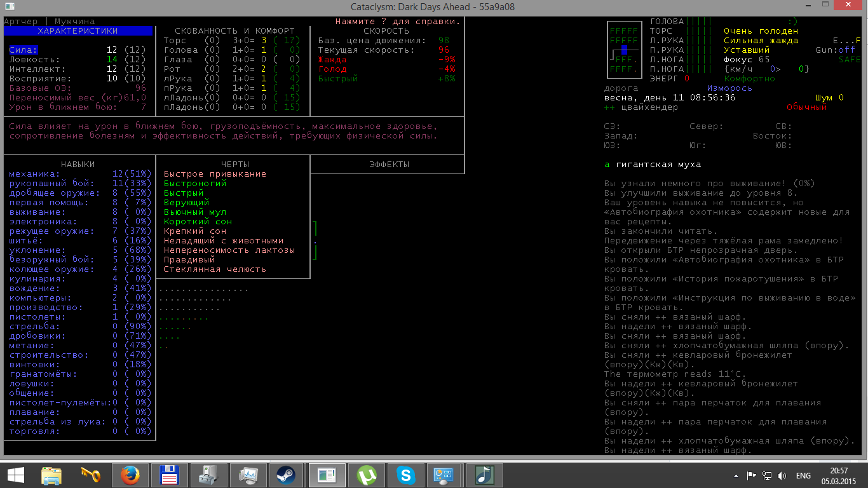Click the первая помощь skill
Image resolution: width=868 pixels, height=488 pixels.
pyautogui.click(x=80, y=202)
